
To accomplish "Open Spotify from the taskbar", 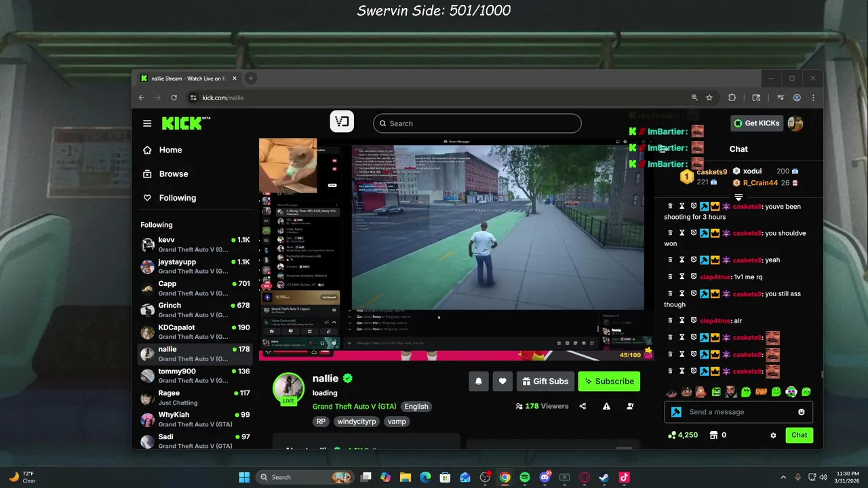I will tap(525, 477).
